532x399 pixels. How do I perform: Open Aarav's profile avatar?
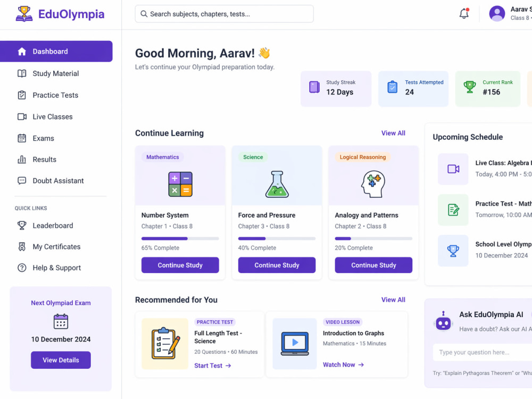(497, 14)
